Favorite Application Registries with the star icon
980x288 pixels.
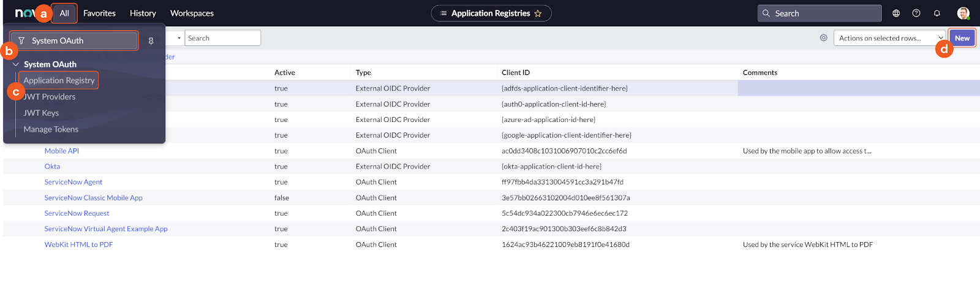[538, 13]
